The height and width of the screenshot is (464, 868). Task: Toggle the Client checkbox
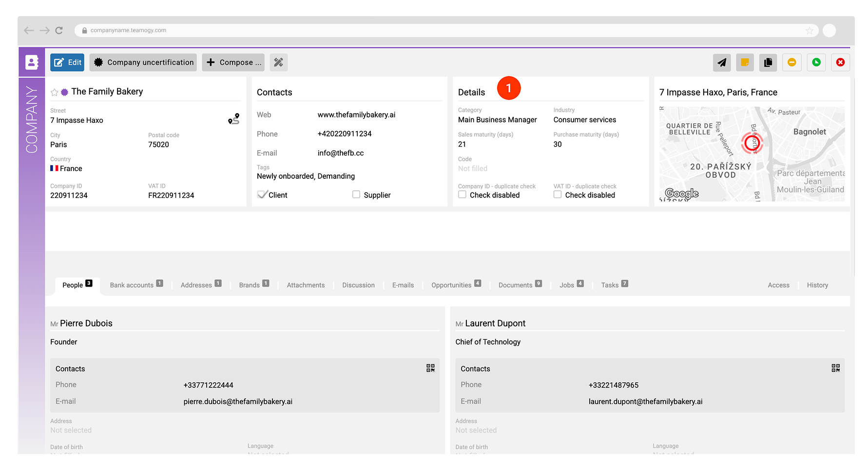click(262, 194)
